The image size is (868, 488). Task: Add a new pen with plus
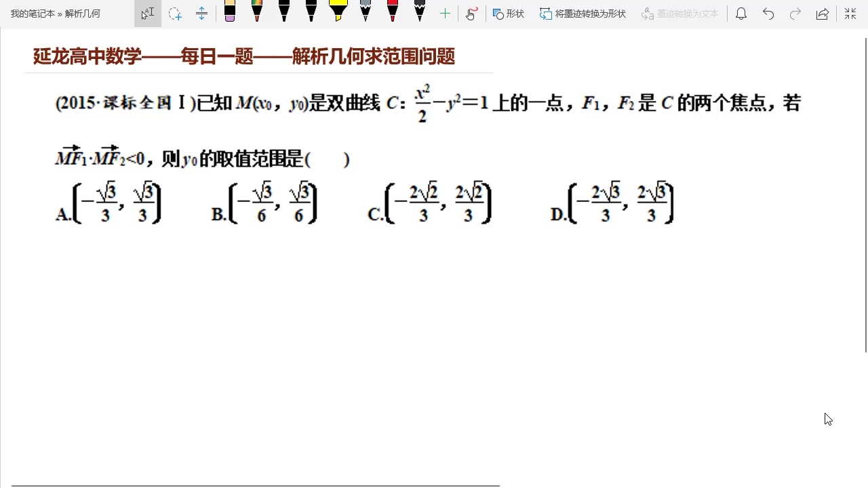[445, 14]
